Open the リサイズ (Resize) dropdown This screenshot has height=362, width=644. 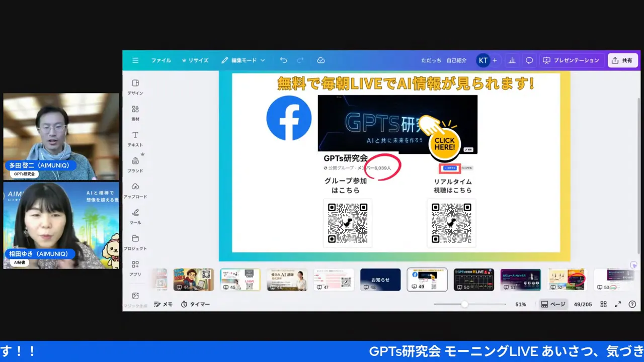point(195,60)
